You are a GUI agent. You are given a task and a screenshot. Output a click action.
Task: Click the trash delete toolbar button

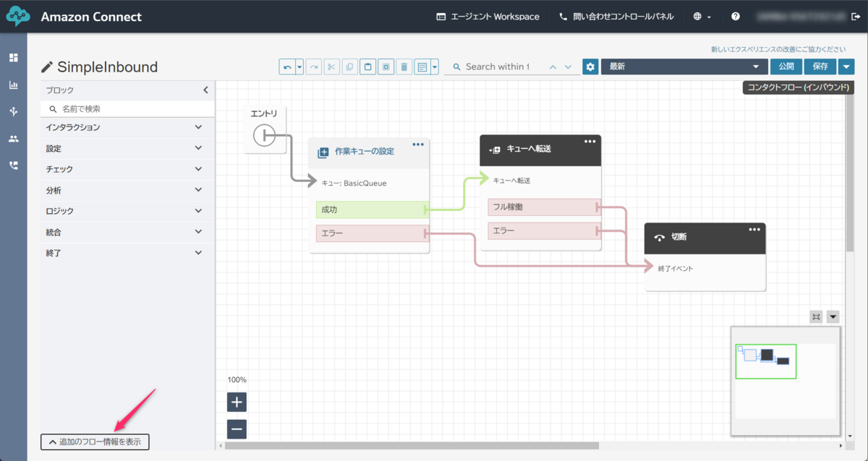coord(404,67)
